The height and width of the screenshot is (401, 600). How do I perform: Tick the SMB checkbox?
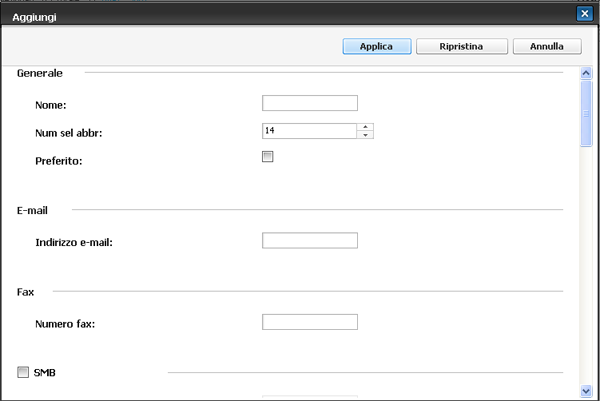click(23, 373)
